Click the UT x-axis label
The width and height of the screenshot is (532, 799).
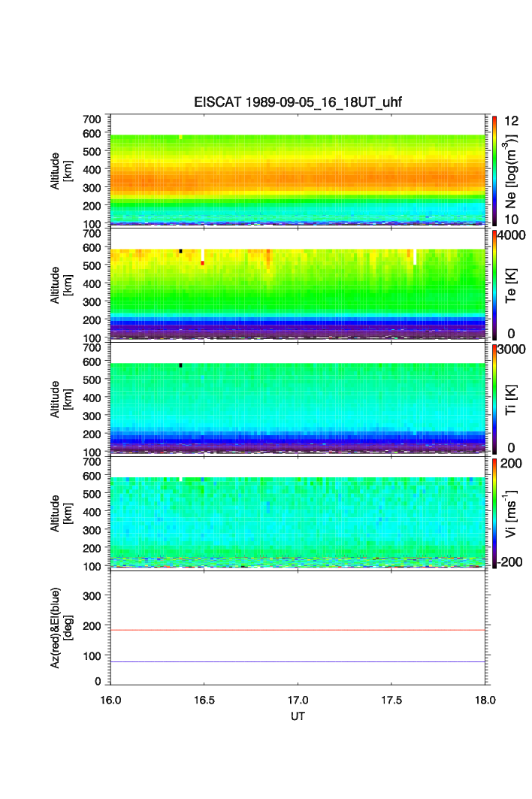(x=298, y=716)
